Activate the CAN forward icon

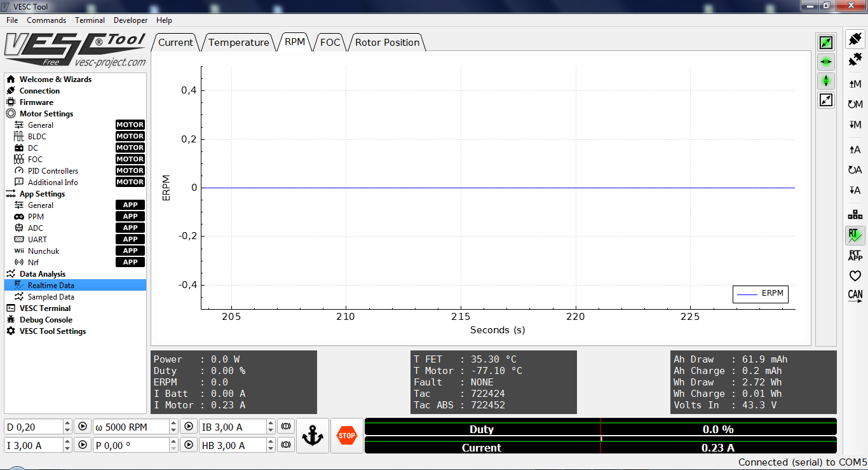(855, 296)
